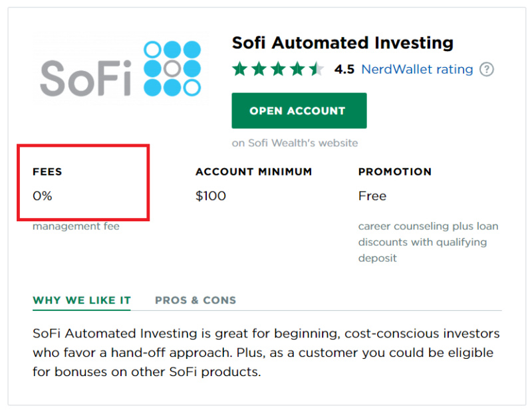
Task: Click the 'on Sofi Wealth's website' text
Action: click(x=295, y=143)
